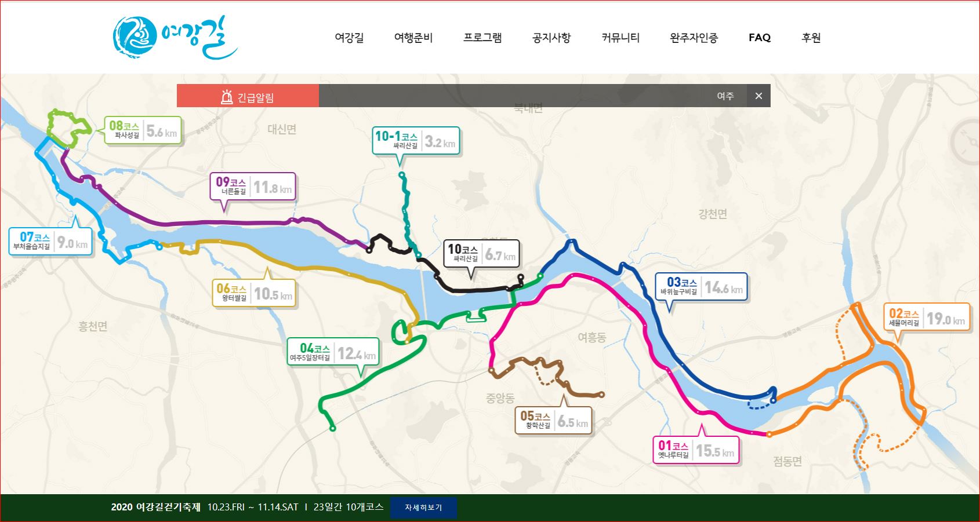Click the 자세히보기 button

(x=423, y=508)
